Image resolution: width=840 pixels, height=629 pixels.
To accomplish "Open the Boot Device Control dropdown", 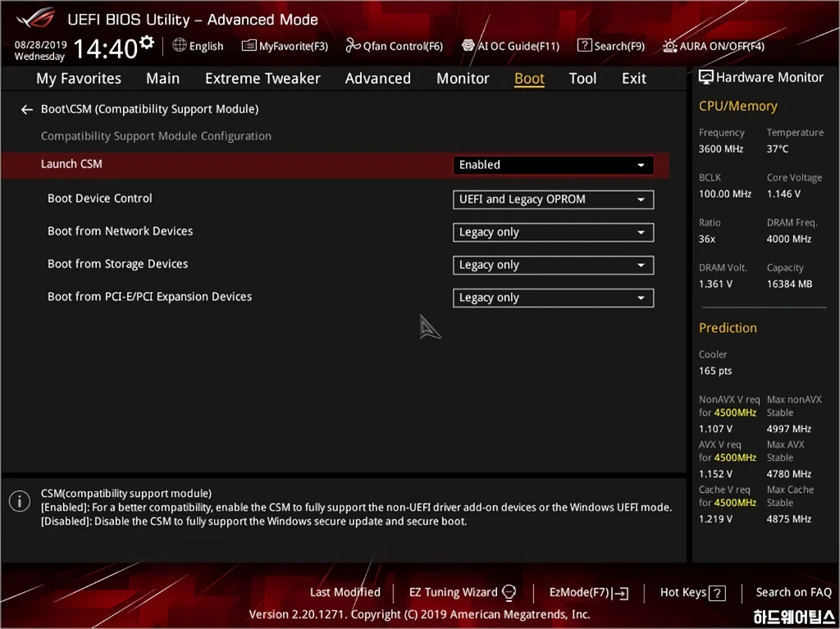I will point(553,199).
